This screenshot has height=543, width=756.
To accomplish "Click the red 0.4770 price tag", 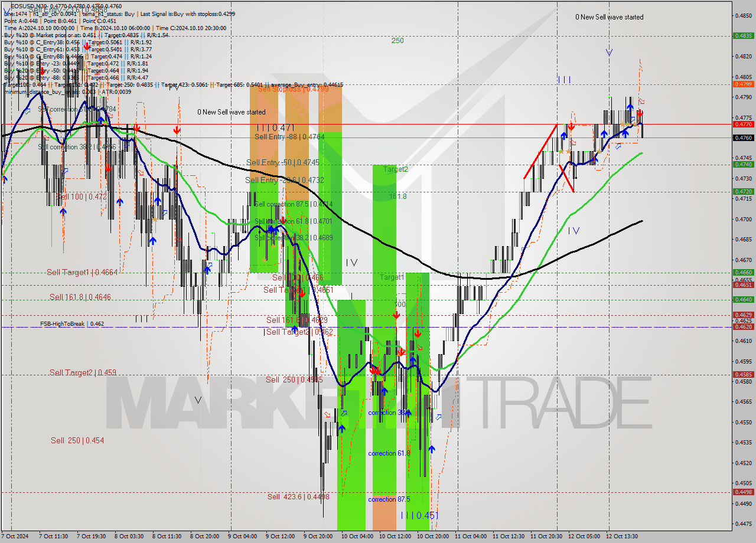I will coord(742,125).
